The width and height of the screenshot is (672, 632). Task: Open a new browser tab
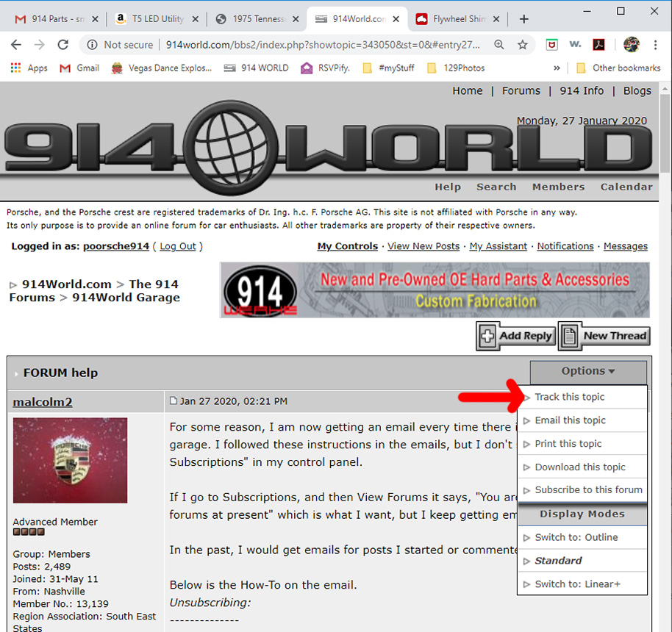(523, 19)
